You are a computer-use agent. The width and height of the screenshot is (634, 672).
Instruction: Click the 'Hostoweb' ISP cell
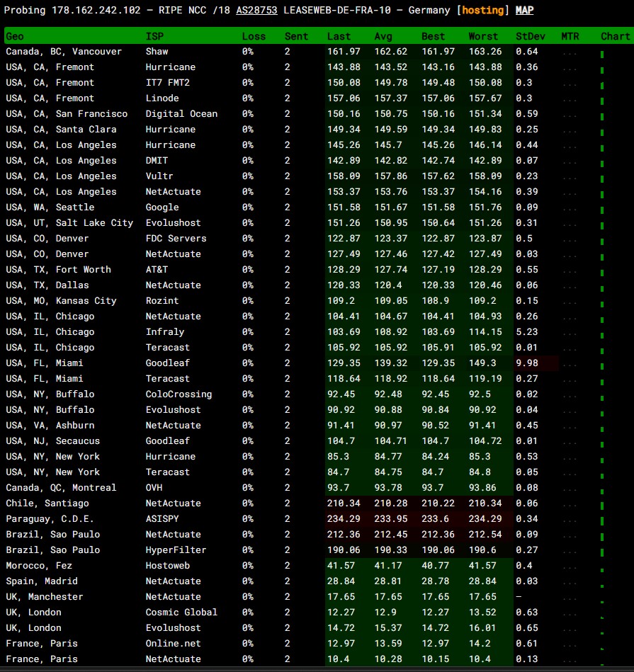point(168,566)
